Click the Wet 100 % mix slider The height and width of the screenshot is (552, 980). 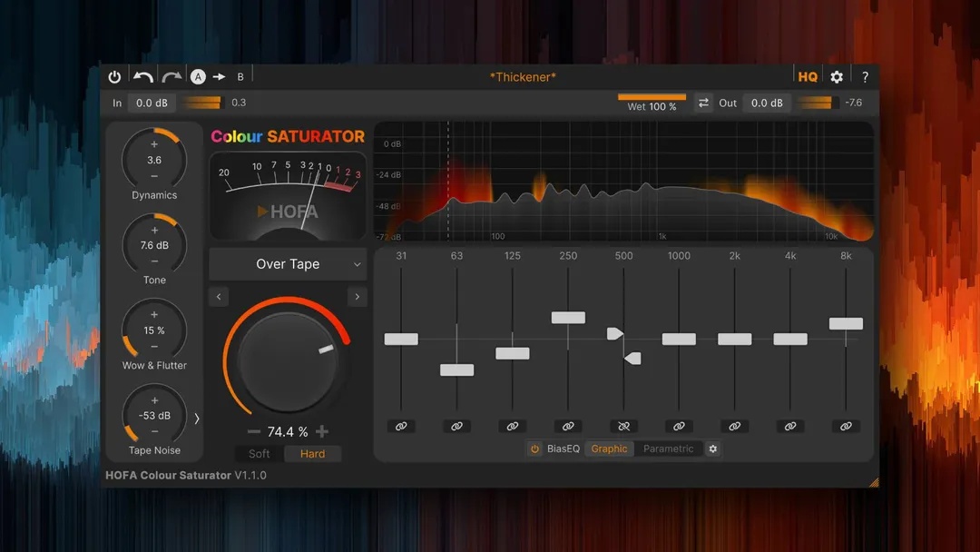pos(652,103)
